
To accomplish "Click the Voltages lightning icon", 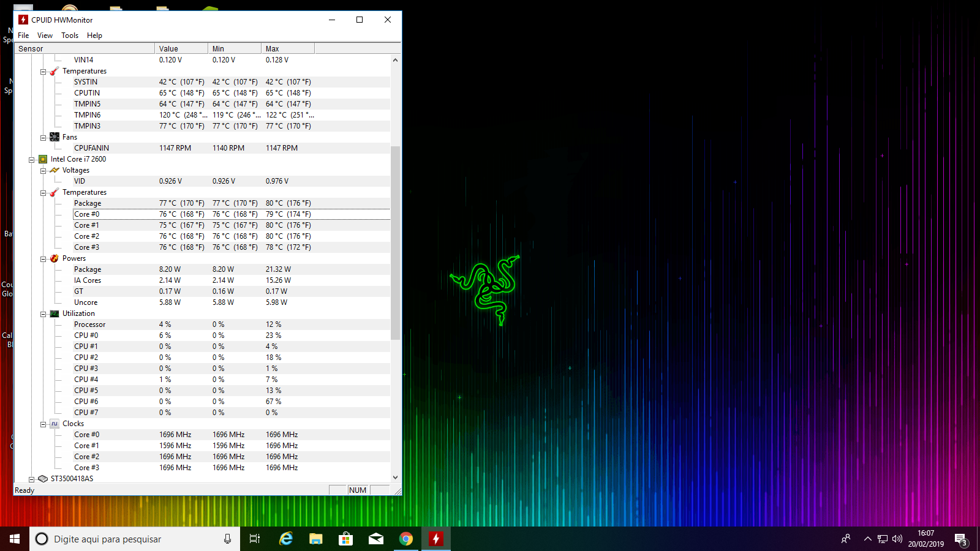I will click(55, 170).
